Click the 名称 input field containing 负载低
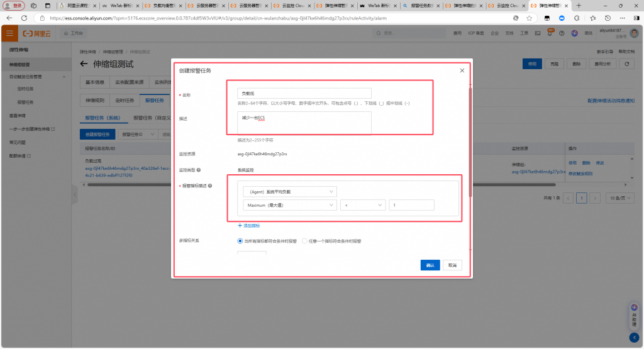The image size is (644, 349). tap(301, 92)
